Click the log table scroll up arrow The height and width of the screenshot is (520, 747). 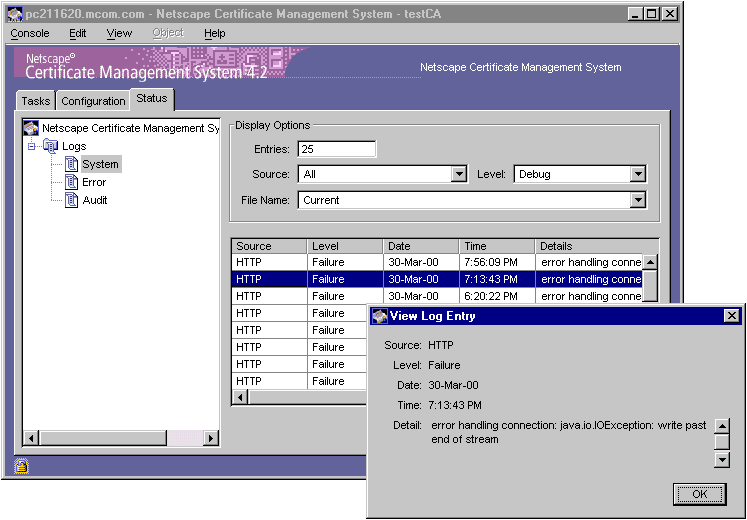[x=650, y=262]
